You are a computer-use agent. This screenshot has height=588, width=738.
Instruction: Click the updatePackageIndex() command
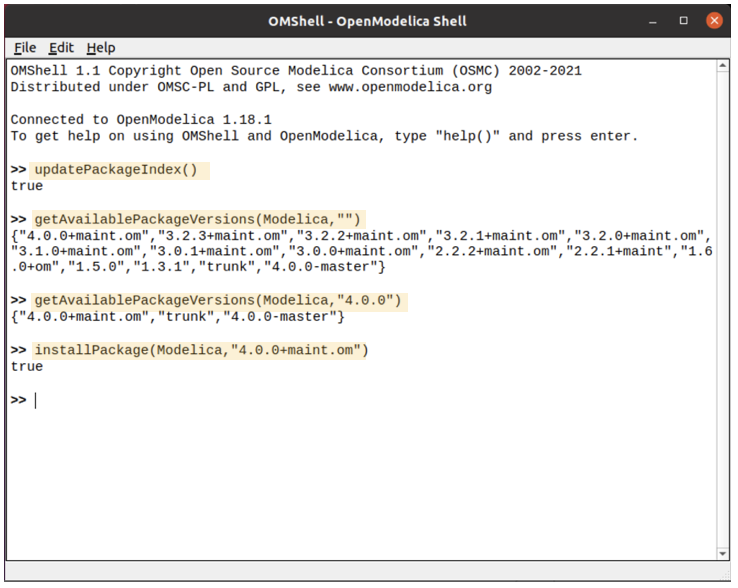click(x=116, y=169)
